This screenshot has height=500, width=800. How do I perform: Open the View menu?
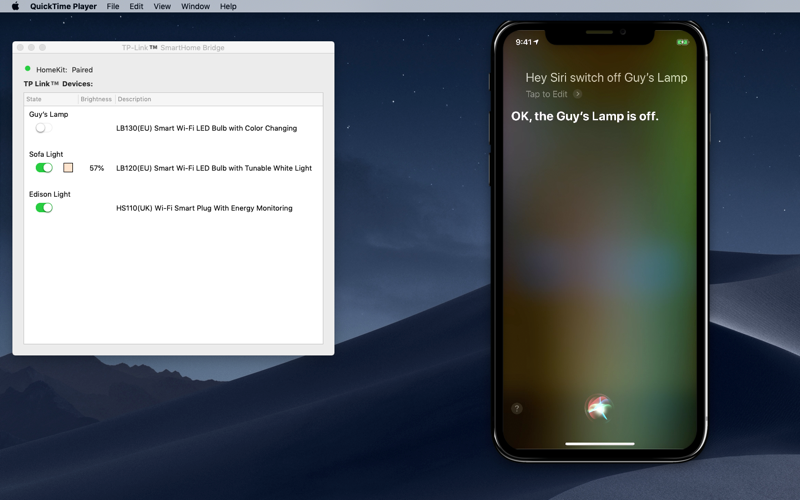coord(162,6)
